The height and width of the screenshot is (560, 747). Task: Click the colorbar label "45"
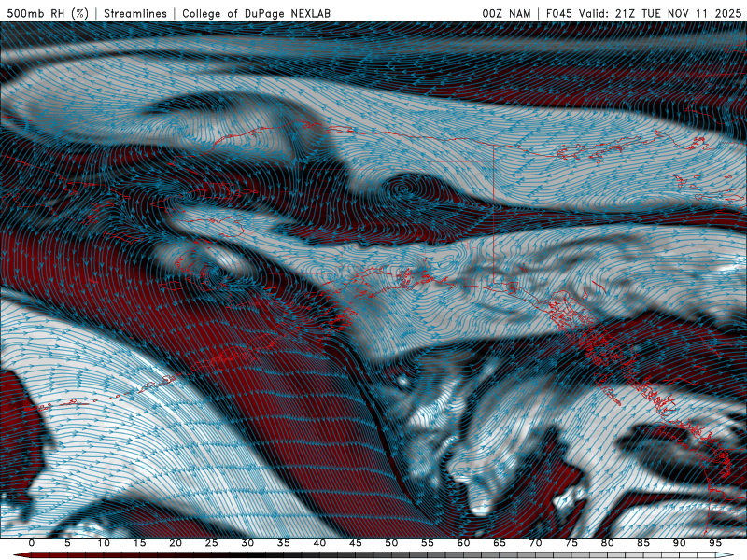[356, 543]
